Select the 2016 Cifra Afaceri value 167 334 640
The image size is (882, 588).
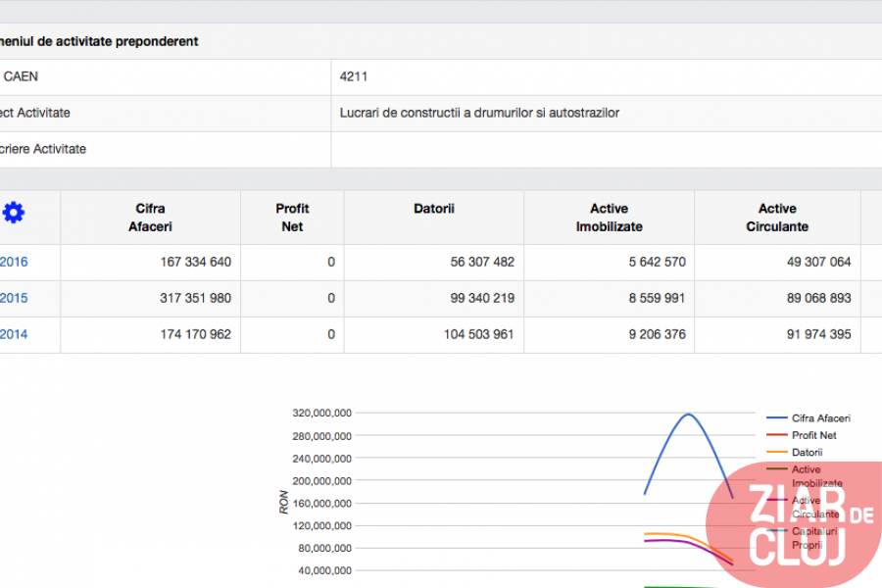[x=196, y=262]
